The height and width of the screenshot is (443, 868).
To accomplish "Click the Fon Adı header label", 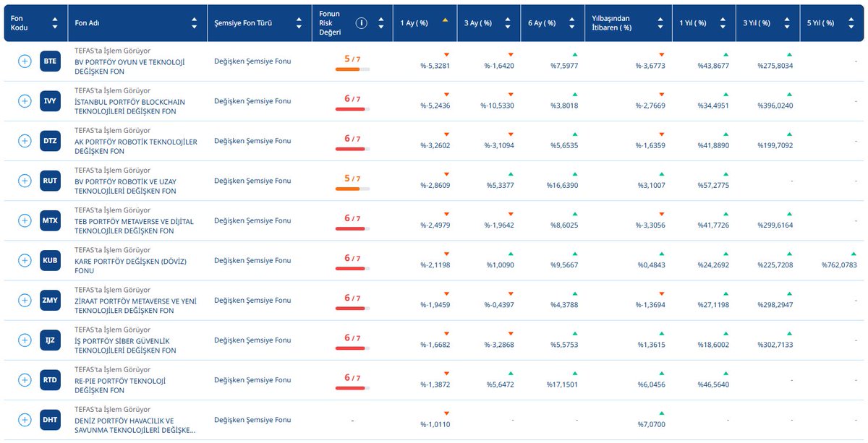I will (88, 23).
